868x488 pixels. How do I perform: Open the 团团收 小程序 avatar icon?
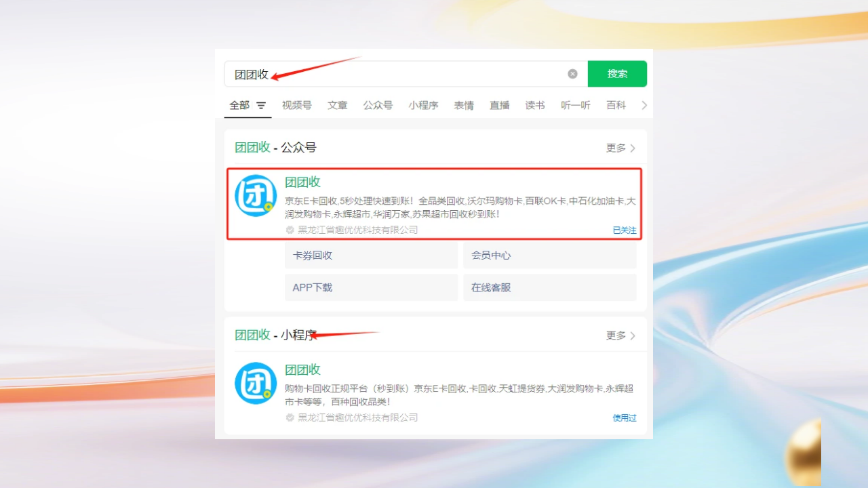pyautogui.click(x=256, y=383)
